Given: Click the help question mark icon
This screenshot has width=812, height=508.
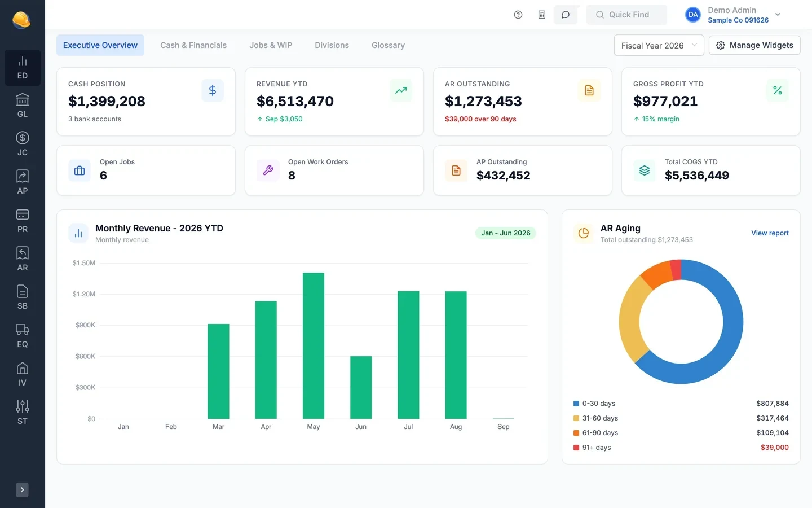Looking at the screenshot, I should pos(518,15).
